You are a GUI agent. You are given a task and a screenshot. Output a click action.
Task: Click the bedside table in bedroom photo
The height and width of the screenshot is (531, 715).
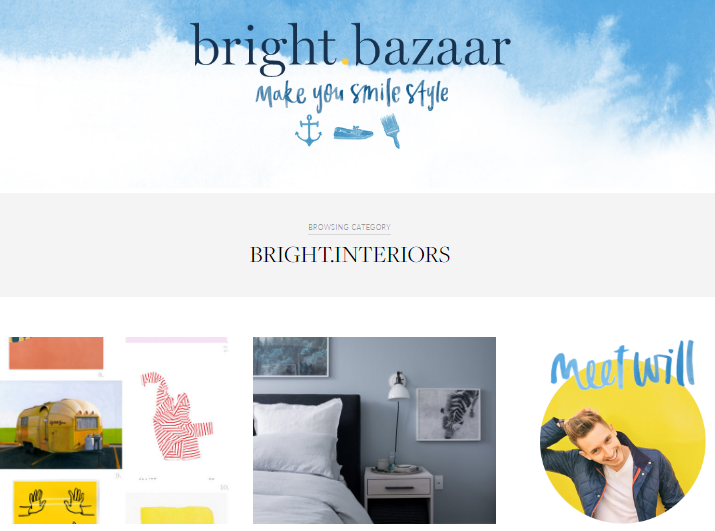coord(399,495)
